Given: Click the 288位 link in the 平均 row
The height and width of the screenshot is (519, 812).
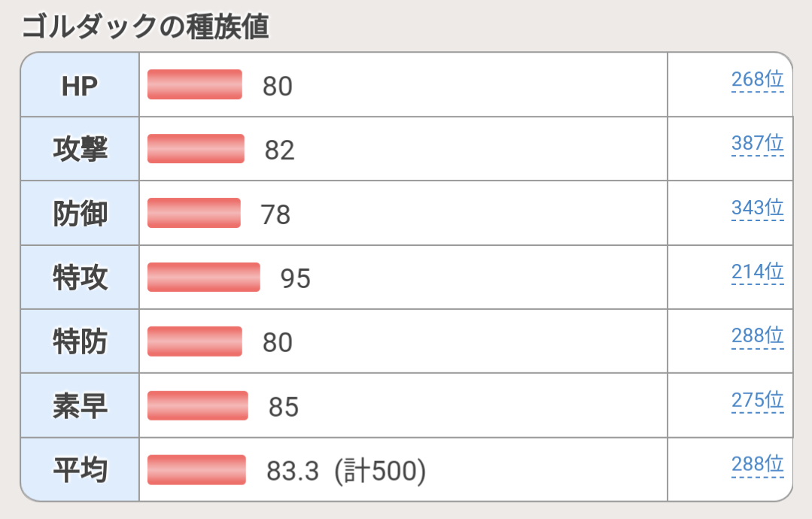Looking at the screenshot, I should point(757,464).
